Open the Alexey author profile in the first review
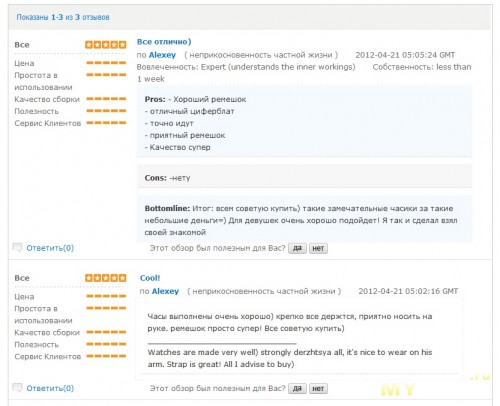500x406 pixels. [162, 55]
